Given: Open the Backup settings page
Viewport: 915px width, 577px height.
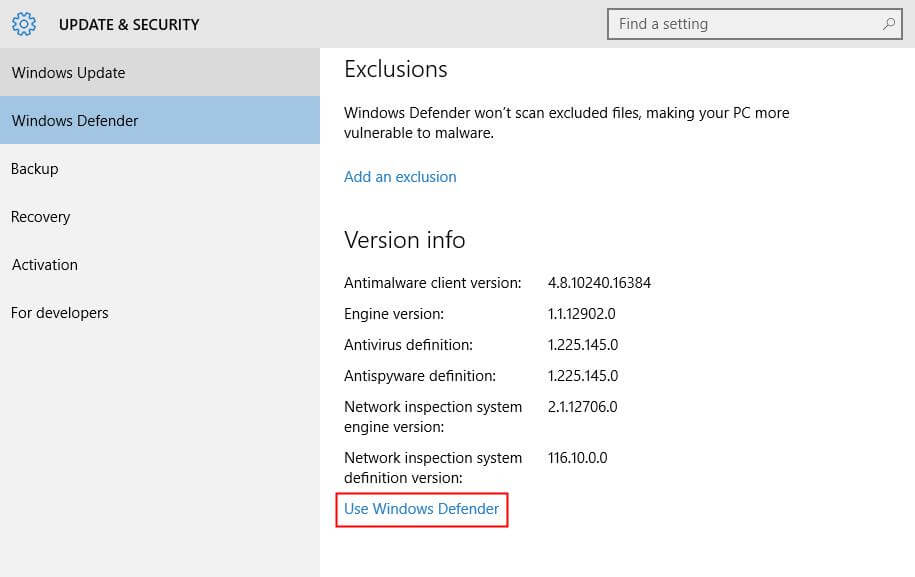Looking at the screenshot, I should pyautogui.click(x=34, y=168).
